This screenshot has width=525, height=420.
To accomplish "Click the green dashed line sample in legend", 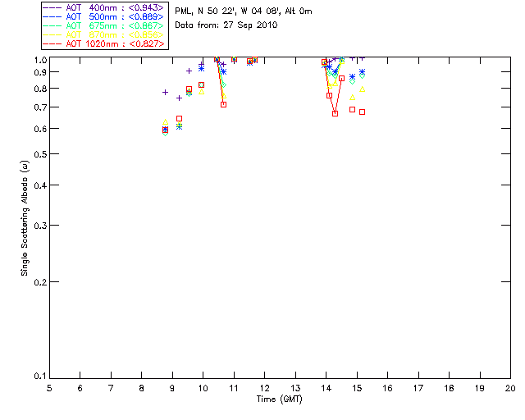I will point(52,25).
